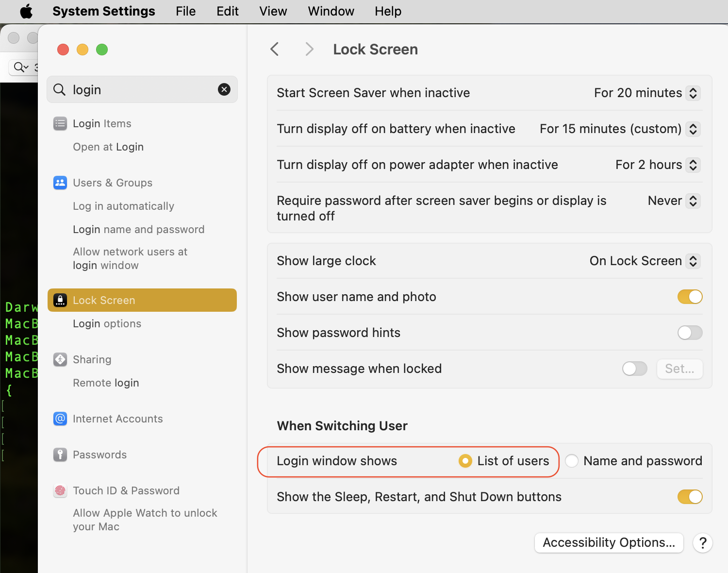
Task: Click the Accessibility Options button
Action: click(609, 543)
